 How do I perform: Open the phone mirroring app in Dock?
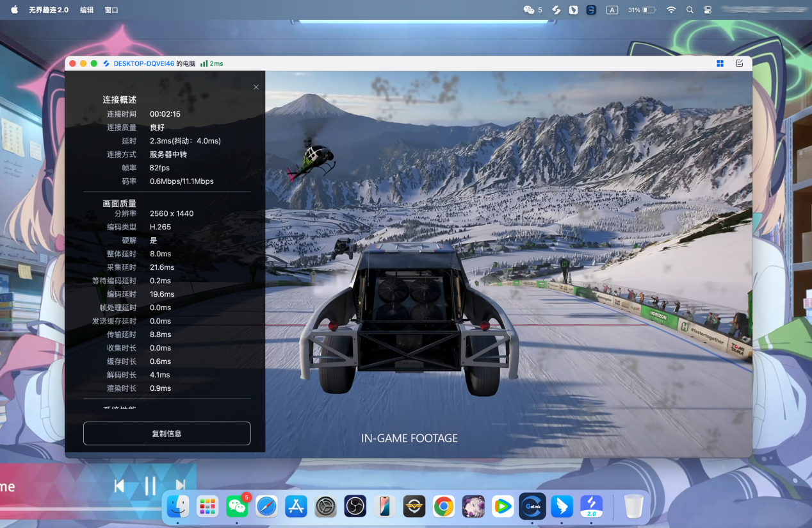384,506
